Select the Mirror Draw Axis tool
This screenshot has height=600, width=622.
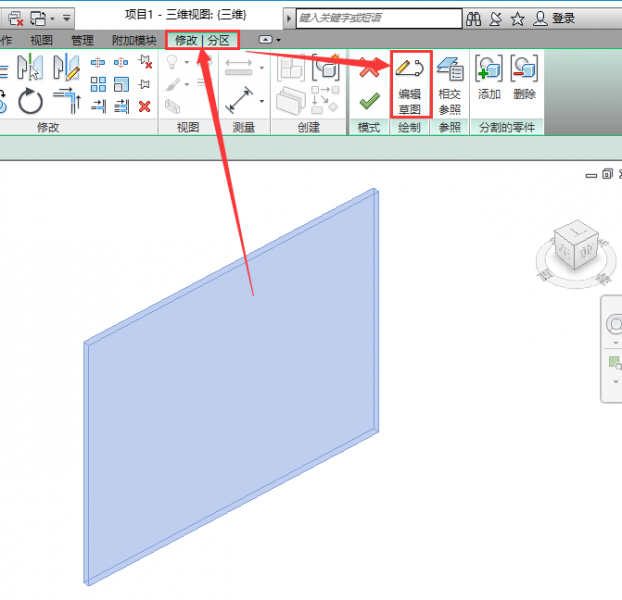(67, 67)
